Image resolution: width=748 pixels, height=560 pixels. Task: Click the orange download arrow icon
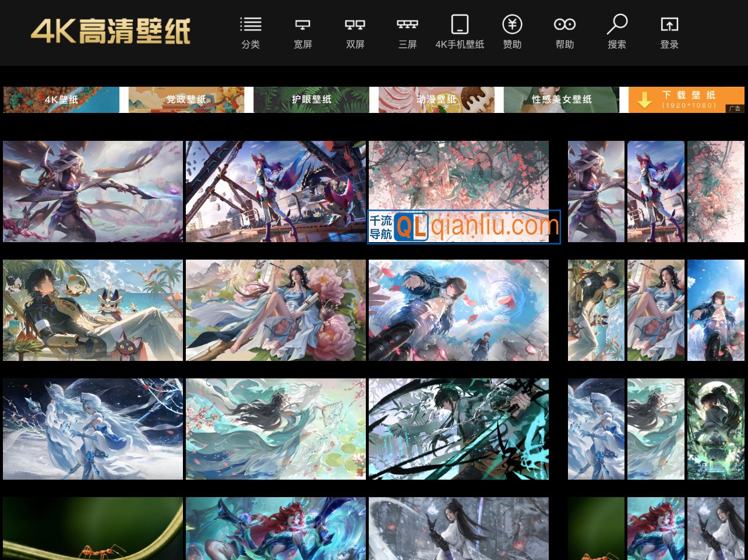pos(644,100)
